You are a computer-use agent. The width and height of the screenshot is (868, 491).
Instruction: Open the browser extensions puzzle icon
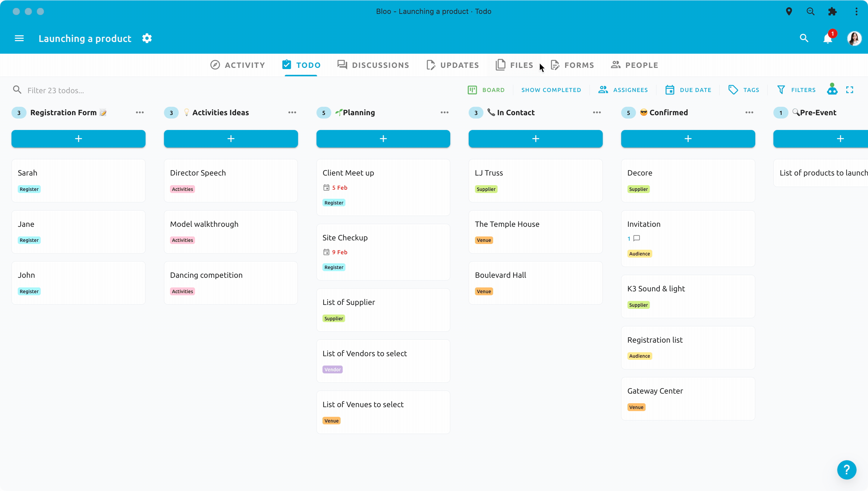(x=832, y=11)
